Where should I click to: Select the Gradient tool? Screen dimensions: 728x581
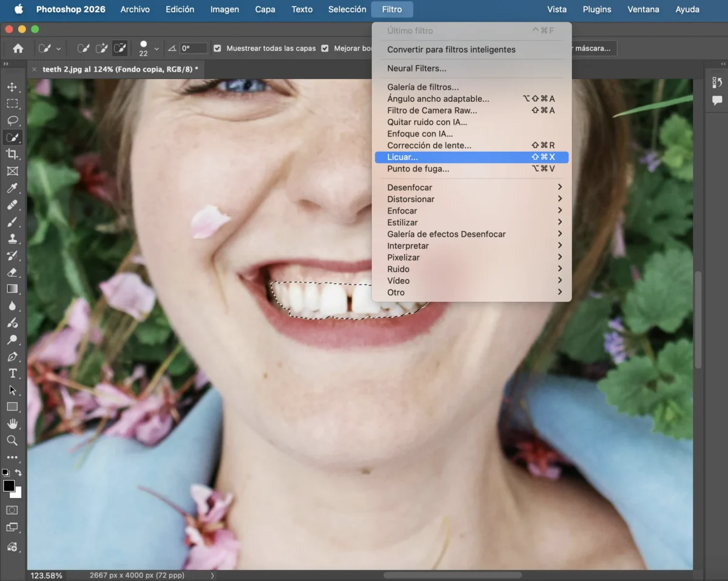pyautogui.click(x=12, y=289)
